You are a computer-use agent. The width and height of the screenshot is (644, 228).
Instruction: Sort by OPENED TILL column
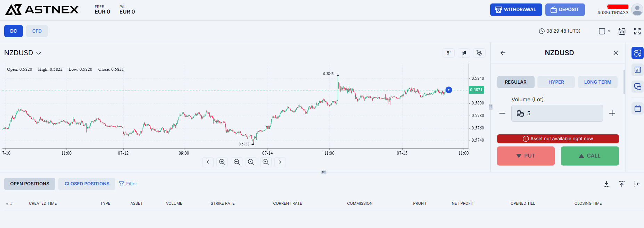(523, 204)
